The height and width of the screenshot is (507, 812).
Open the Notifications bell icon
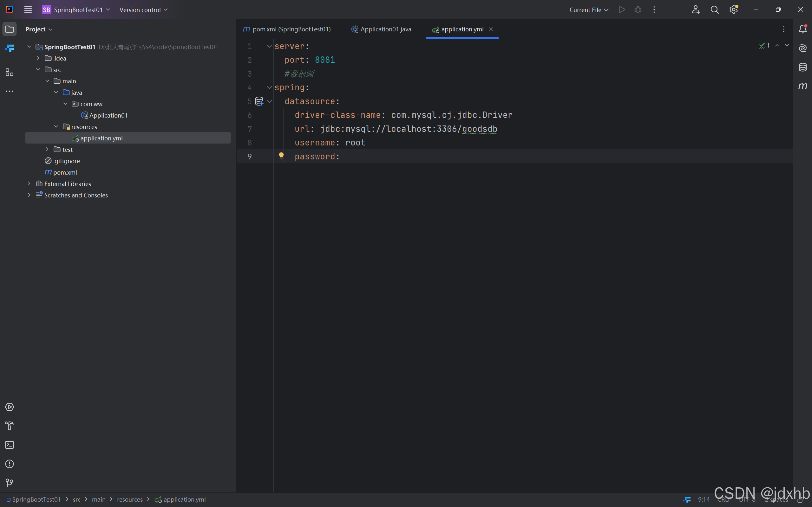point(802,29)
